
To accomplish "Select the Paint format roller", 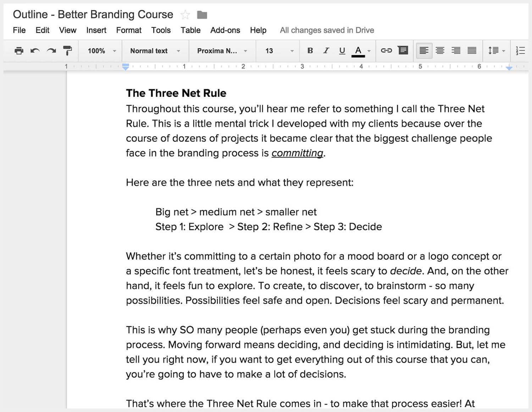I will click(67, 51).
